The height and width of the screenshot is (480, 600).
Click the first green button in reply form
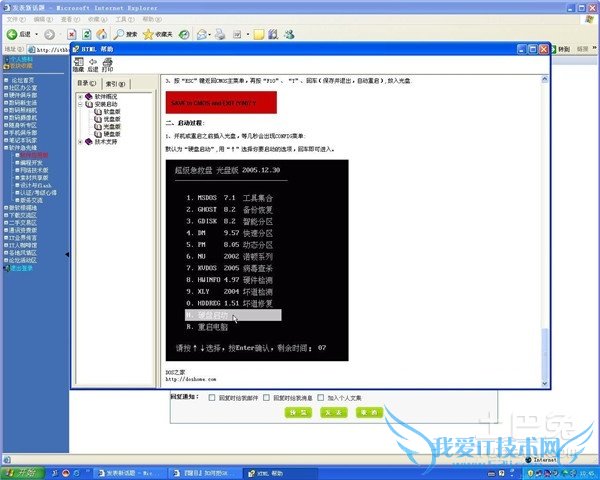pos(298,412)
